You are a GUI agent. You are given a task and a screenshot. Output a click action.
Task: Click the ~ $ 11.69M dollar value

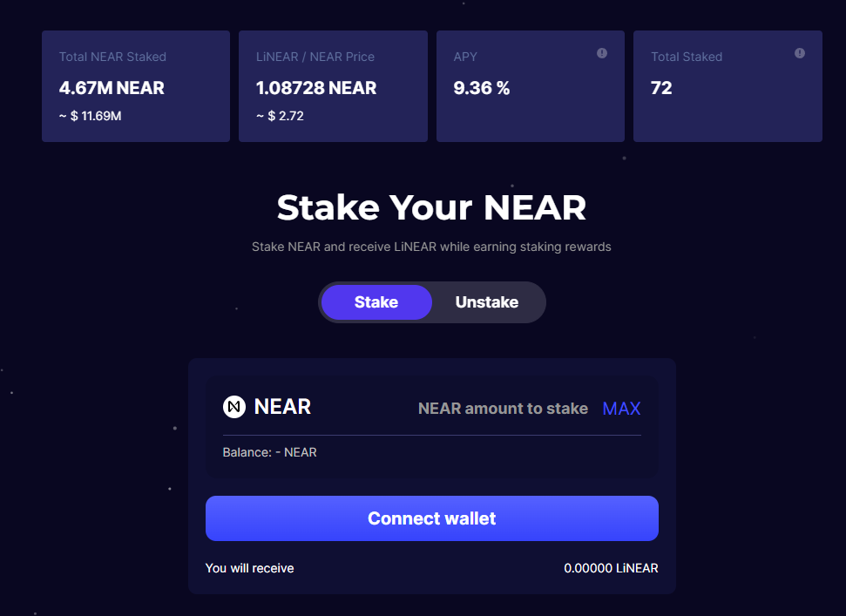[90, 116]
